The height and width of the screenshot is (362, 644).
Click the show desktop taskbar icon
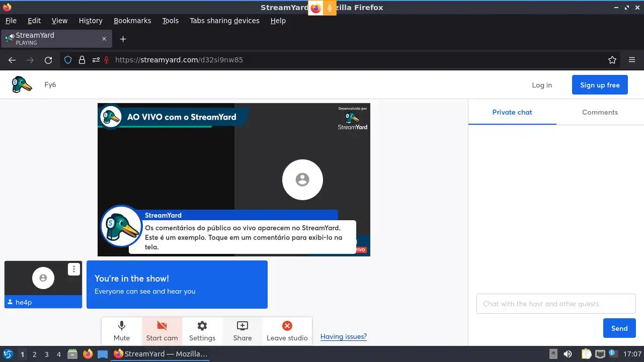pyautogui.click(x=103, y=354)
